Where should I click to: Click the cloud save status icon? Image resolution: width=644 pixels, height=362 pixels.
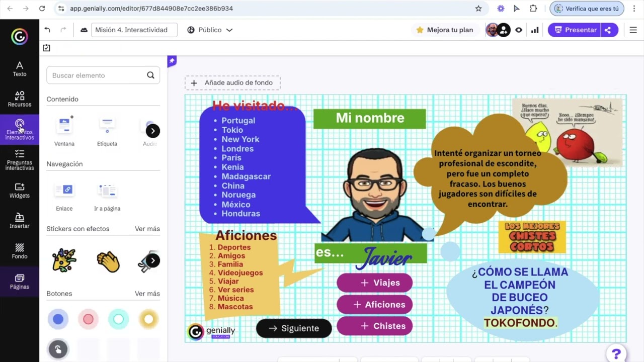pos(84,30)
